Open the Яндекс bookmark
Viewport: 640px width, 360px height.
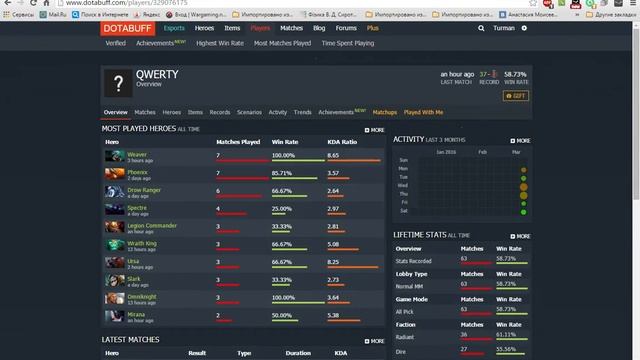[147, 15]
